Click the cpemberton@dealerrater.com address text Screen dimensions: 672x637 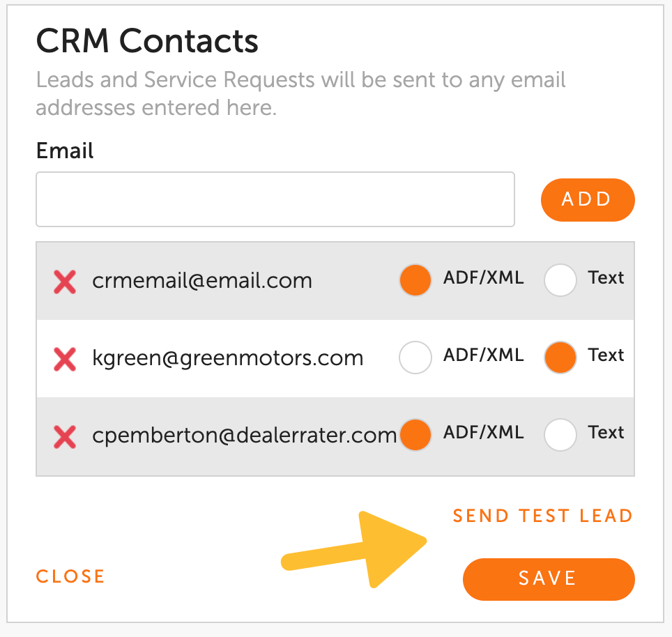(244, 436)
